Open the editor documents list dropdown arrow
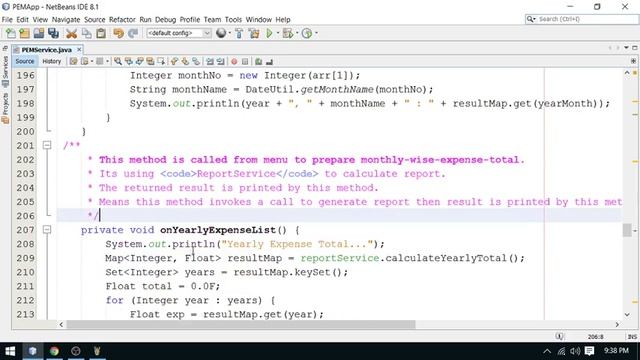Viewport: 640px width, 360px height. pyautogui.click(x=626, y=48)
